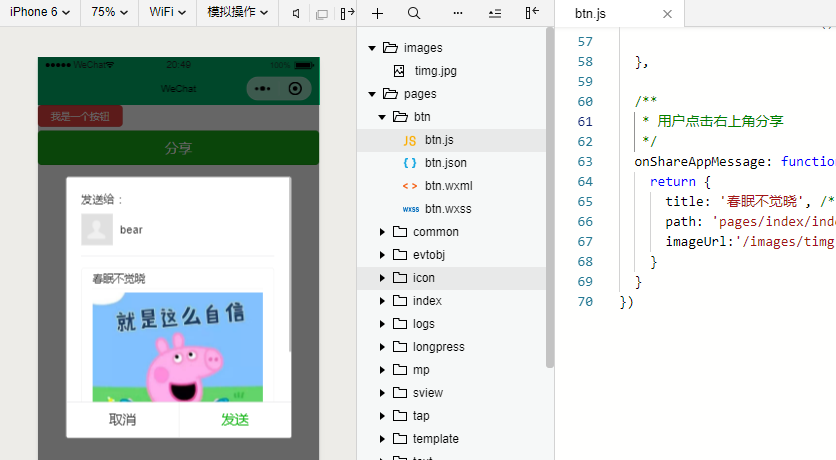Click the capsule circle close icon

pos(295,88)
